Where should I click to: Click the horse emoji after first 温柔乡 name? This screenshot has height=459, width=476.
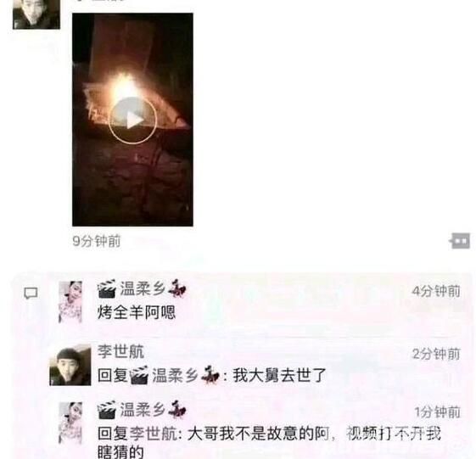[x=177, y=288]
